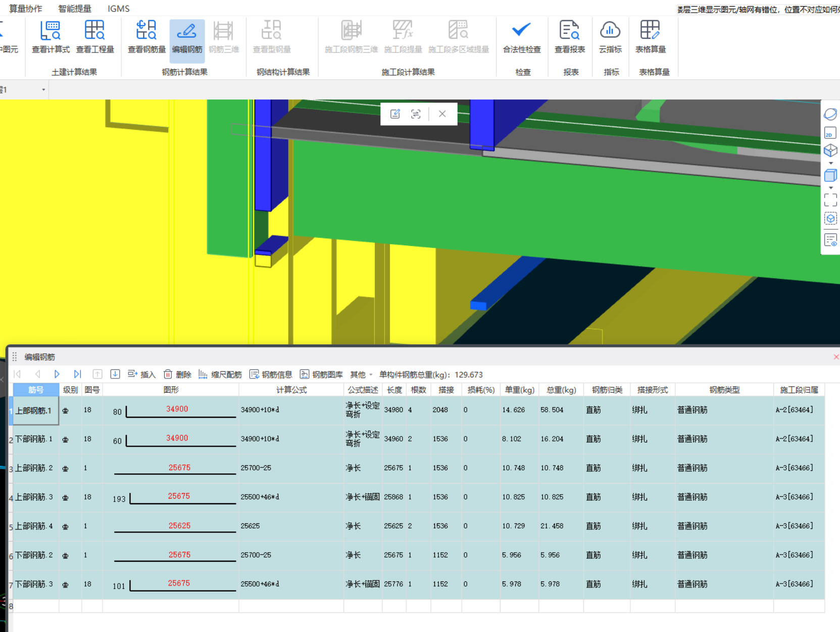Click edit icon in floating viewport toolbar
840x632 pixels.
tap(395, 114)
